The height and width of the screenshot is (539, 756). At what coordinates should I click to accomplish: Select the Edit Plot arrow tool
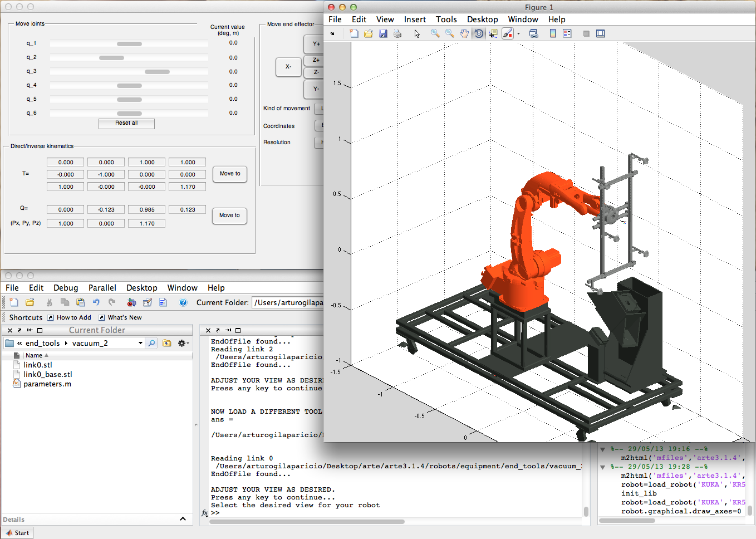417,33
